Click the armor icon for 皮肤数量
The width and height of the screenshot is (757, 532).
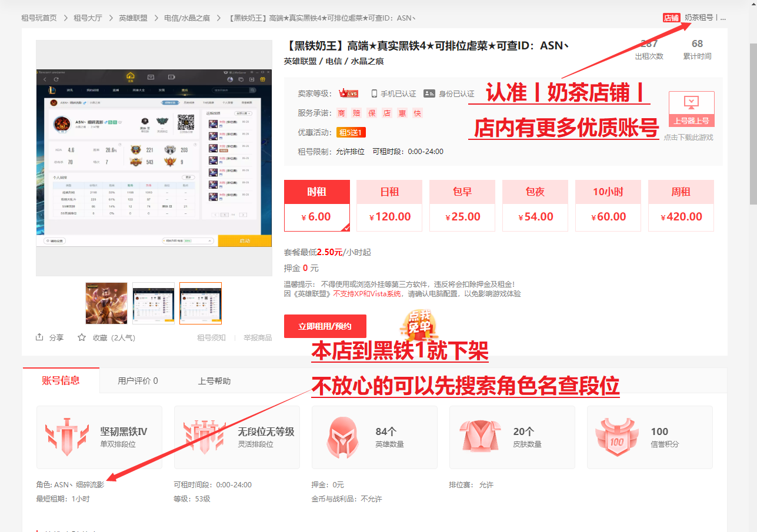481,437
